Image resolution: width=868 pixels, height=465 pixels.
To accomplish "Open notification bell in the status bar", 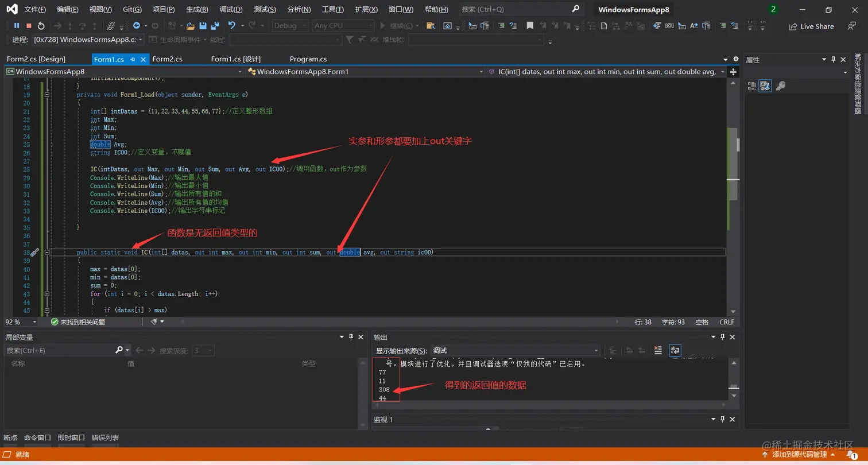I will pos(852,455).
